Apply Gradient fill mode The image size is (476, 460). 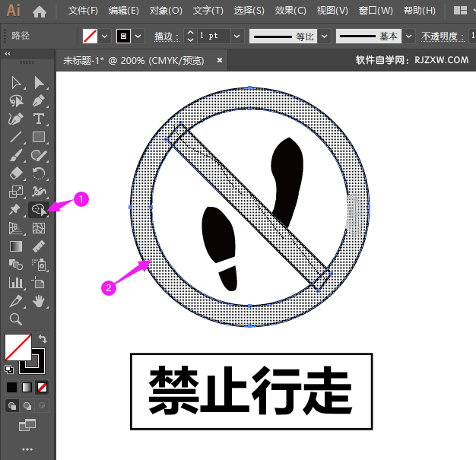[x=27, y=388]
